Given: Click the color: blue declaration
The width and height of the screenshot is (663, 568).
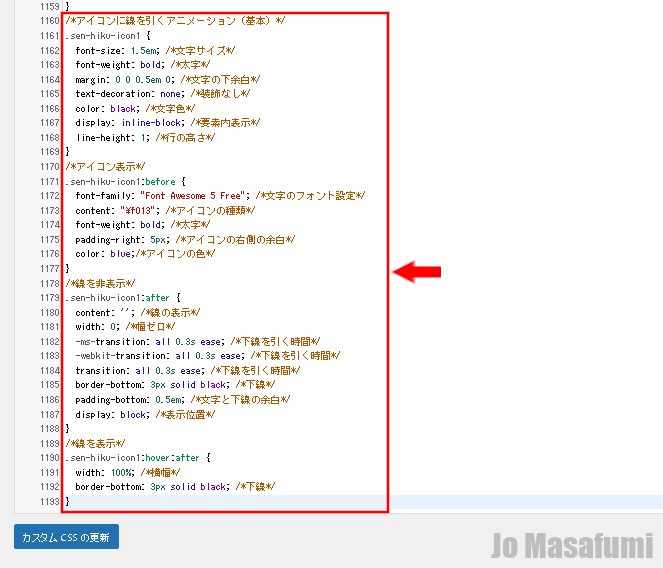Looking at the screenshot, I should click(x=105, y=254).
